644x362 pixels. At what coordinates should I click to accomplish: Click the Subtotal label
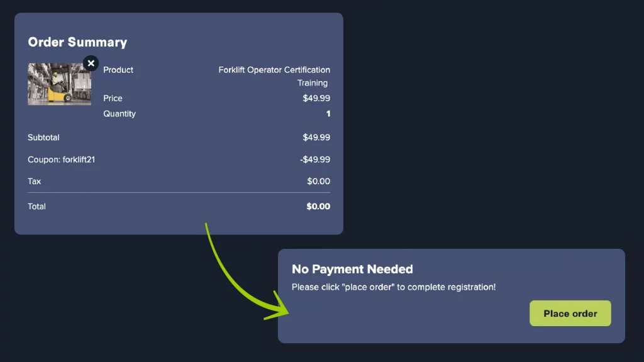click(43, 138)
